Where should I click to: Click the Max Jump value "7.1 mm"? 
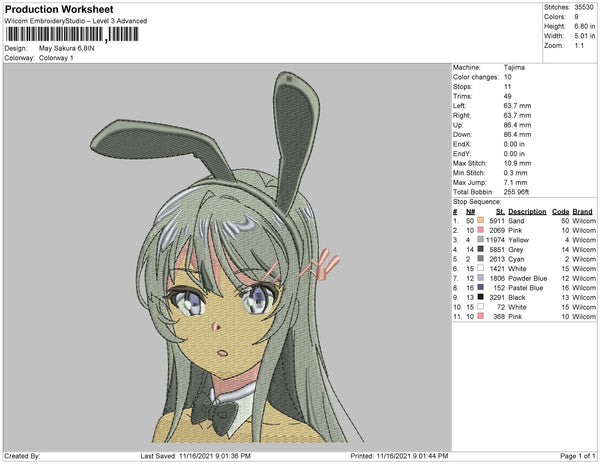(x=515, y=182)
